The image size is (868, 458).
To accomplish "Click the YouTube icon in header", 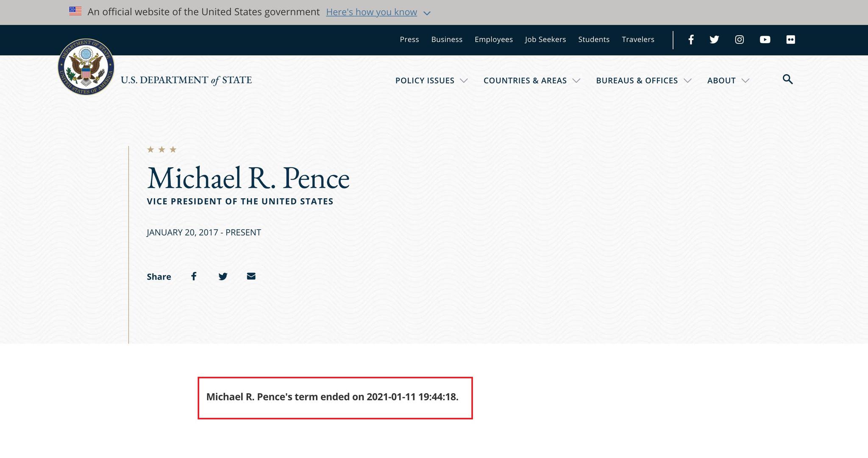I will click(x=766, y=39).
